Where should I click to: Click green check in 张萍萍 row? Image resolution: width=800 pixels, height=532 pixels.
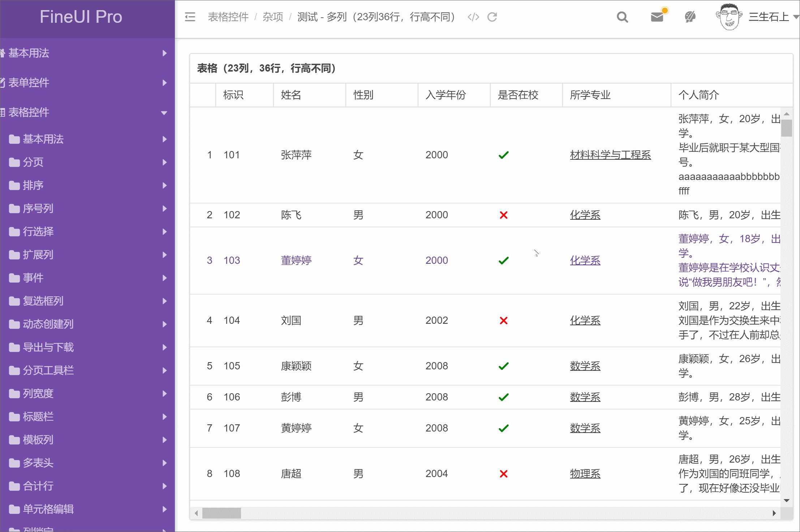[x=503, y=155]
